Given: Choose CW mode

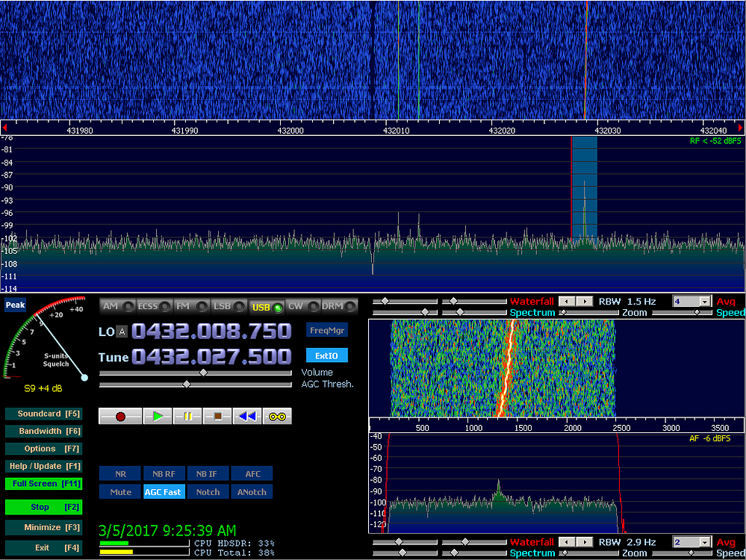Looking at the screenshot, I should (302, 306).
